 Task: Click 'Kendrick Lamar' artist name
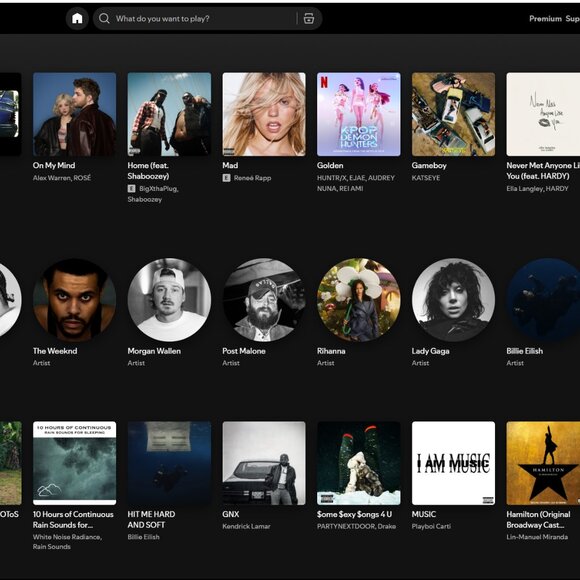[246, 526]
